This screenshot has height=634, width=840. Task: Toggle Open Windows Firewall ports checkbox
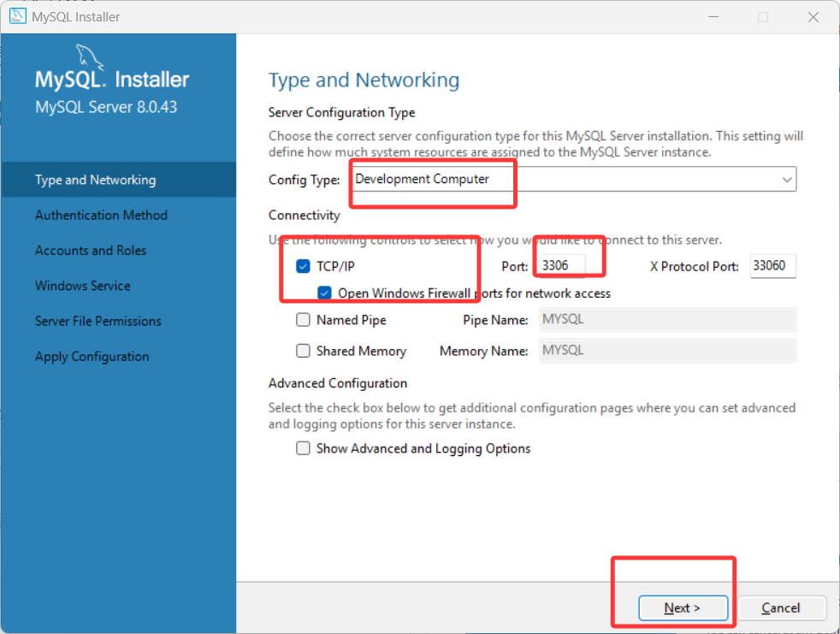(325, 293)
